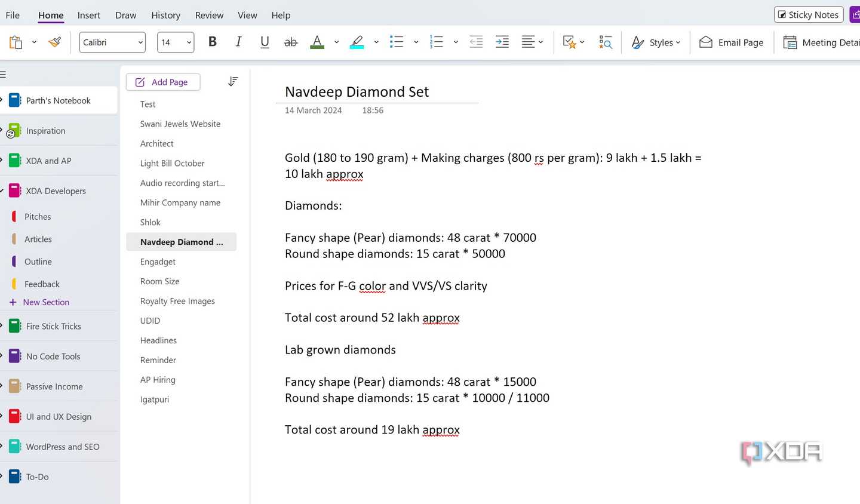Apply the font color A icon

(x=318, y=42)
